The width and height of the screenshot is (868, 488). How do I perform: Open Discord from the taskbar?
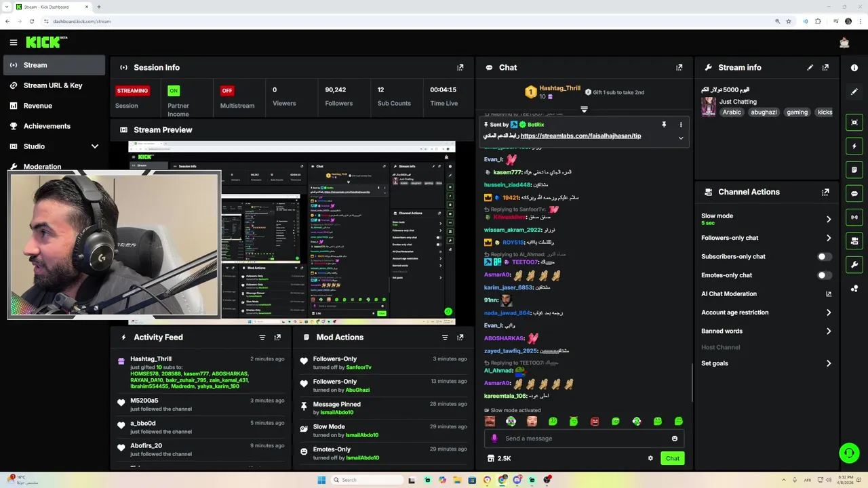(x=517, y=480)
